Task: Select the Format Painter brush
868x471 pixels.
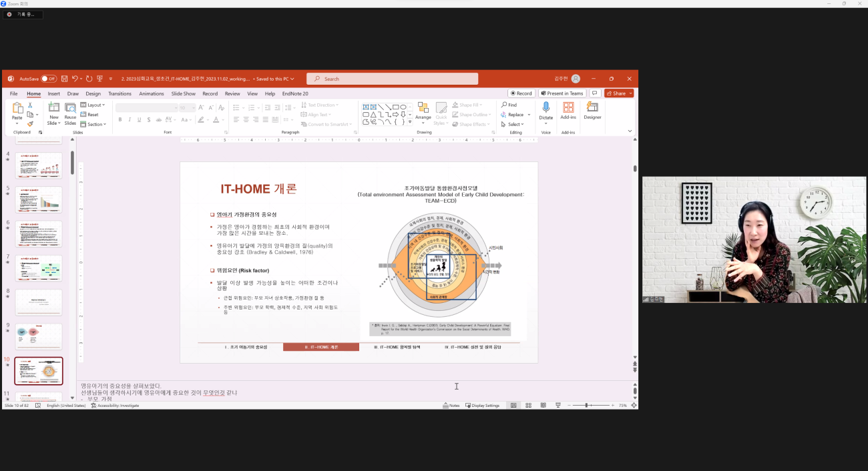Action: 29,123
